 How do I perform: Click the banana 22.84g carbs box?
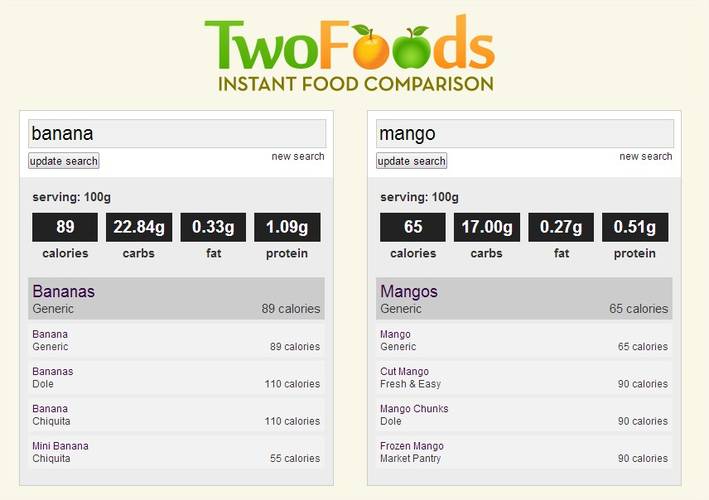(x=139, y=227)
